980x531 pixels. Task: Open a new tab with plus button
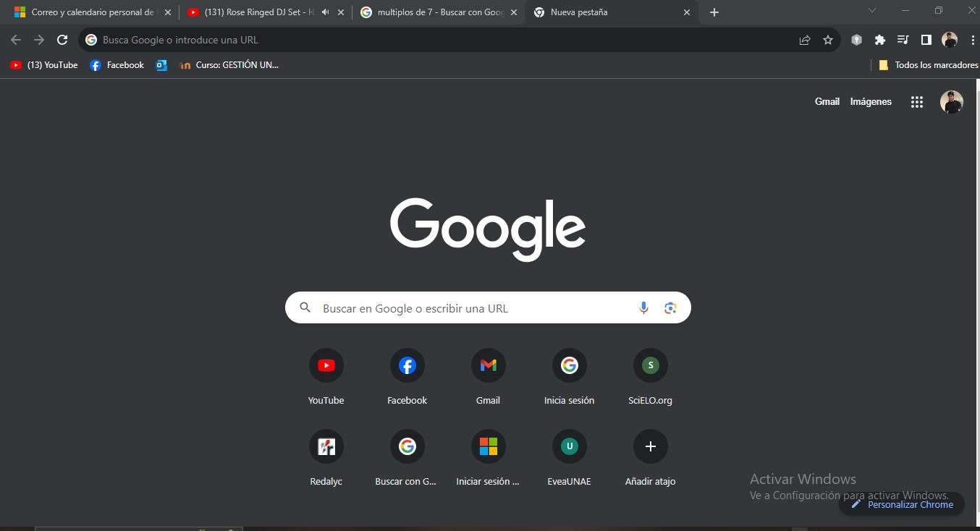pyautogui.click(x=714, y=12)
